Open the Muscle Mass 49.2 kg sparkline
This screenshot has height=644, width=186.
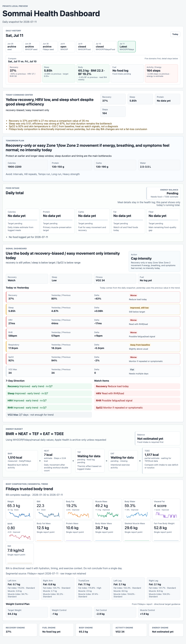click(108, 515)
